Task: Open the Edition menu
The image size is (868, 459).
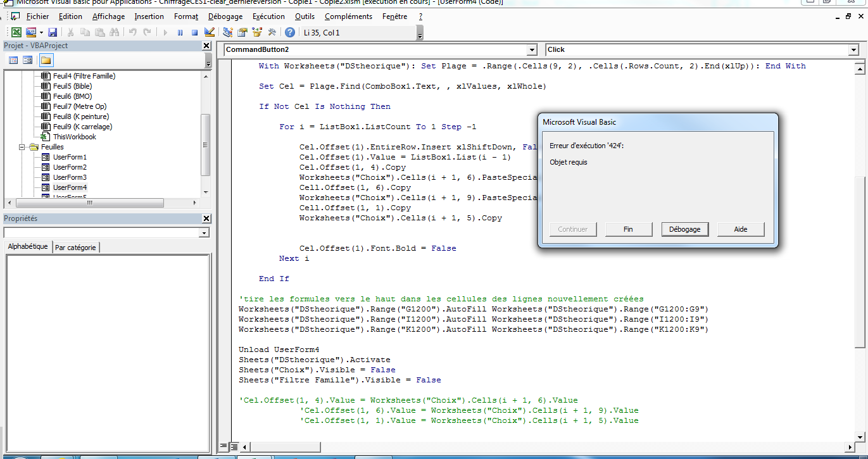Action: [70, 16]
